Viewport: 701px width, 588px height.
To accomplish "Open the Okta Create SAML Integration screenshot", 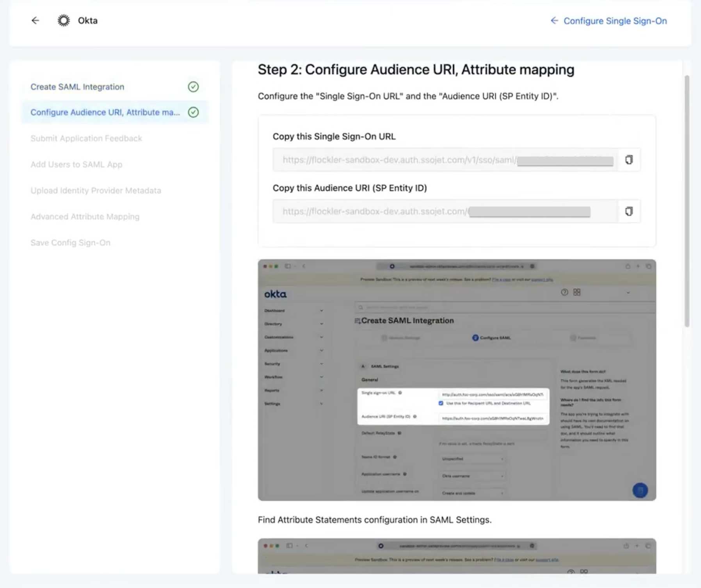I will (x=457, y=380).
